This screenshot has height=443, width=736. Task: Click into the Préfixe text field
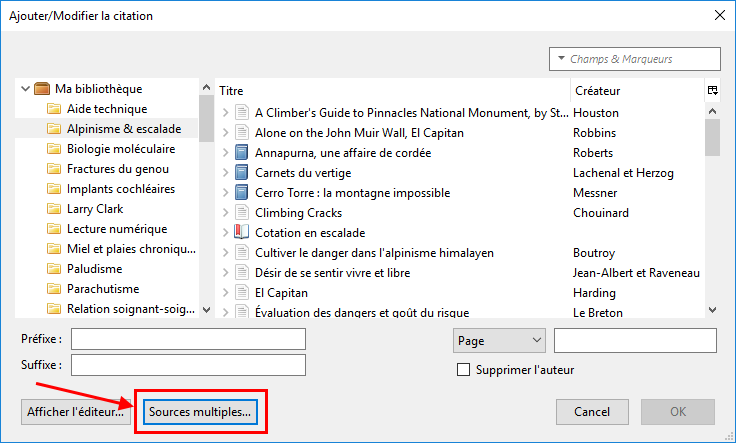coord(188,339)
